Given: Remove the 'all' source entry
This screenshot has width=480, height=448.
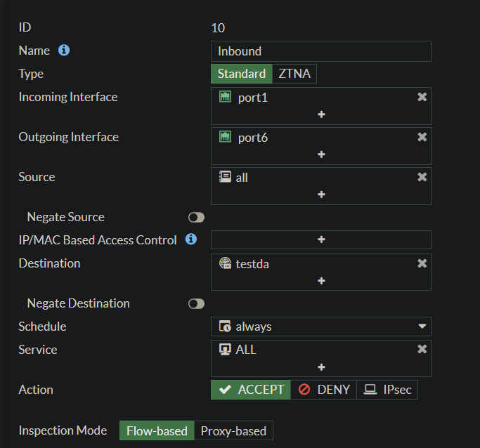Looking at the screenshot, I should [x=422, y=177].
